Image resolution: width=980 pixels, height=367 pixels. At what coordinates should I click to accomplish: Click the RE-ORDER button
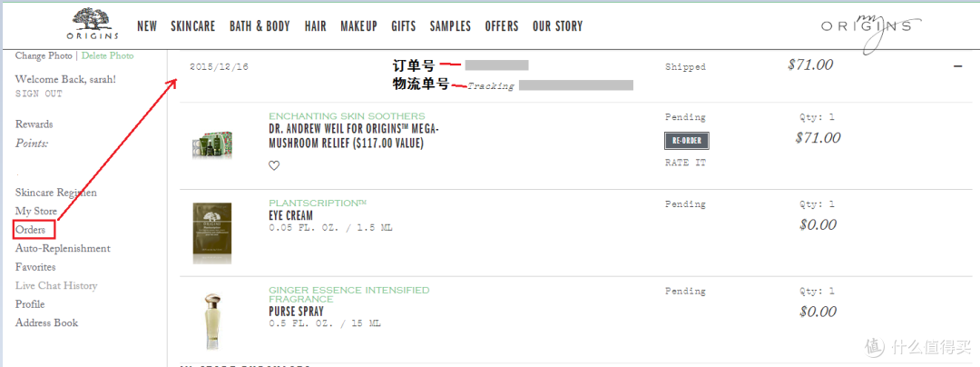point(686,141)
